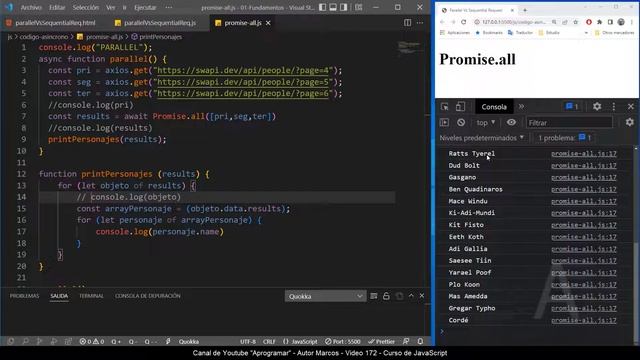Viewport: 640px width, 360px height.
Task: Click swapi page=4 URL link in code
Action: tap(243, 71)
